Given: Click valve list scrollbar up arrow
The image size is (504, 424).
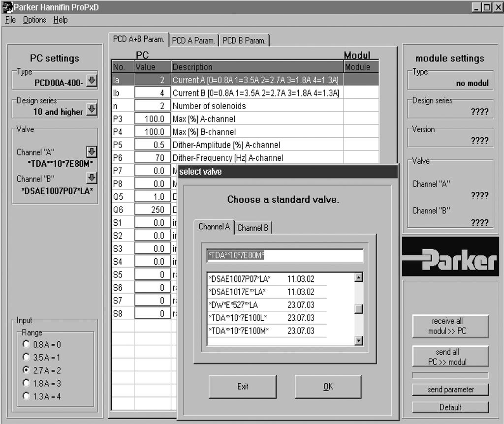Looking at the screenshot, I should pos(358,277).
